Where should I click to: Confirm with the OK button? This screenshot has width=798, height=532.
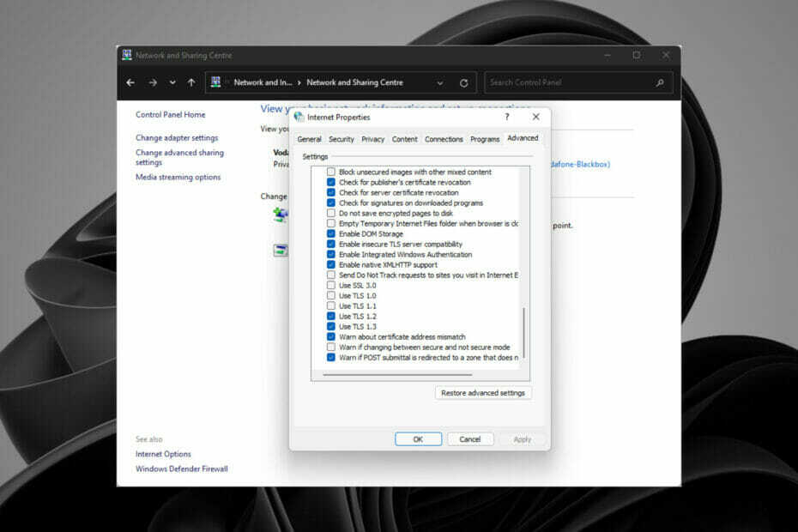[418, 439]
